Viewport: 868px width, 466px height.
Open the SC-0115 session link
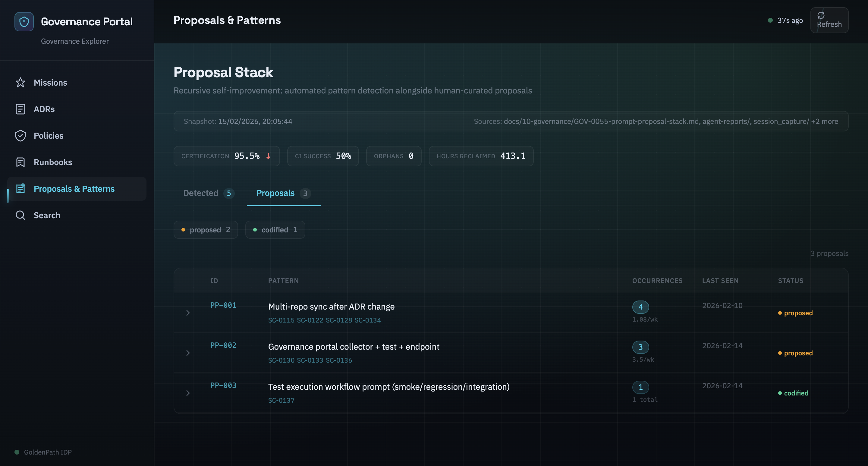(281, 320)
